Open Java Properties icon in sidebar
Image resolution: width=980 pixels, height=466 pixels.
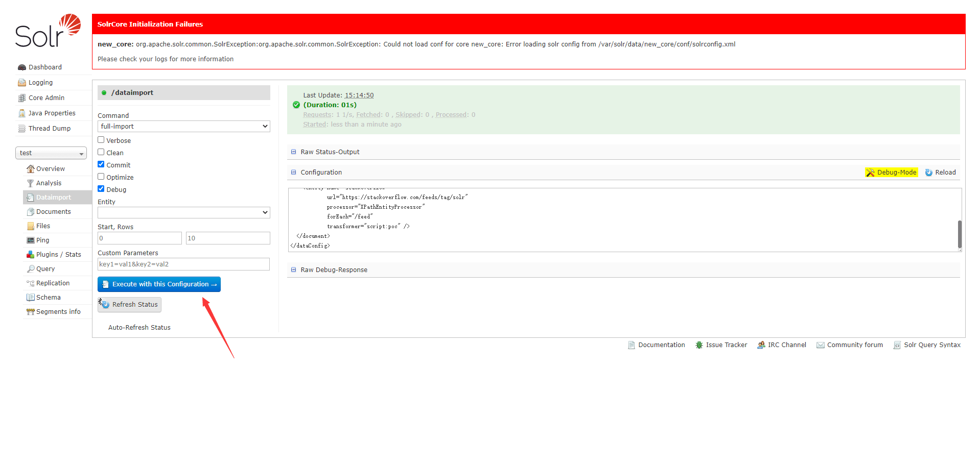[21, 113]
